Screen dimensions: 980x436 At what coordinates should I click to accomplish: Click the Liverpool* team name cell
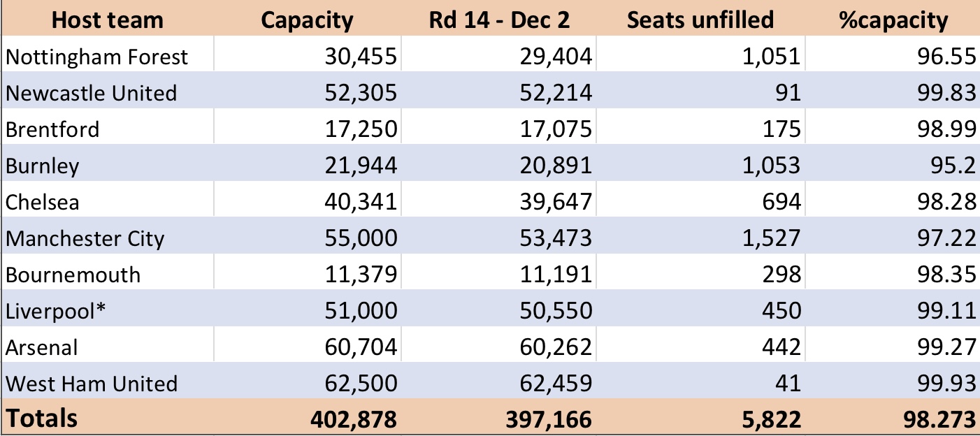pos(107,310)
